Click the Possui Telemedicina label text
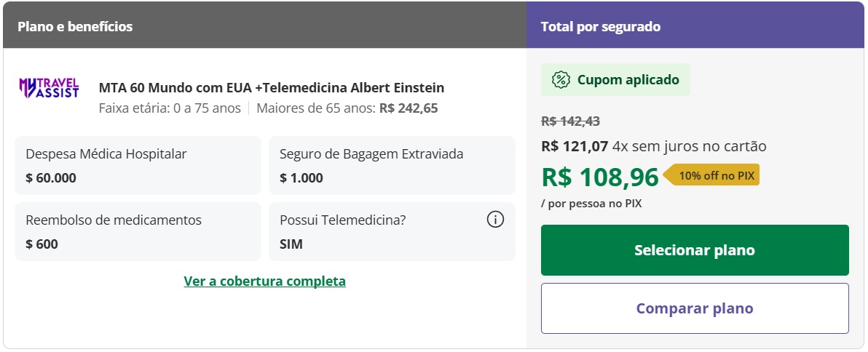The height and width of the screenshot is (352, 868). (x=343, y=220)
